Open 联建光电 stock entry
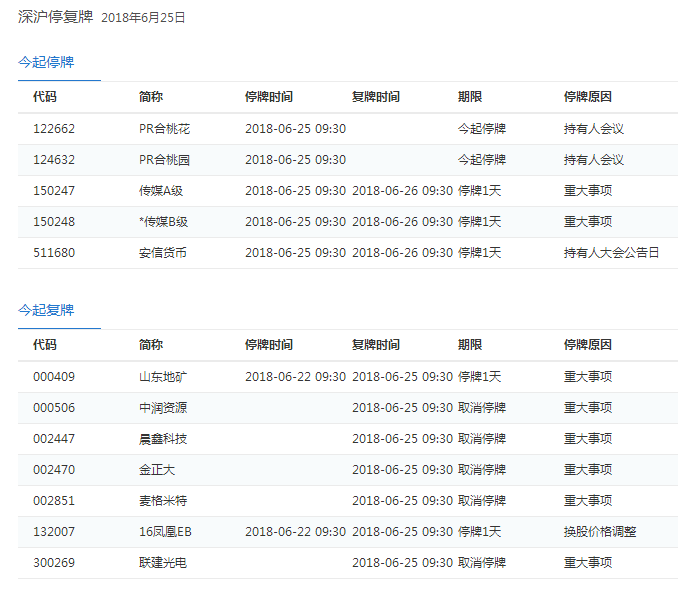The width and height of the screenshot is (678, 596). [x=163, y=563]
